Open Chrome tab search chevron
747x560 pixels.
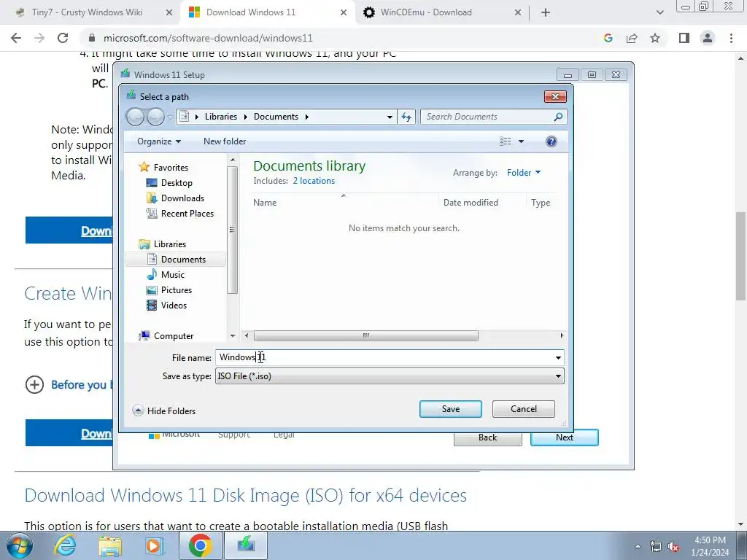tap(659, 13)
